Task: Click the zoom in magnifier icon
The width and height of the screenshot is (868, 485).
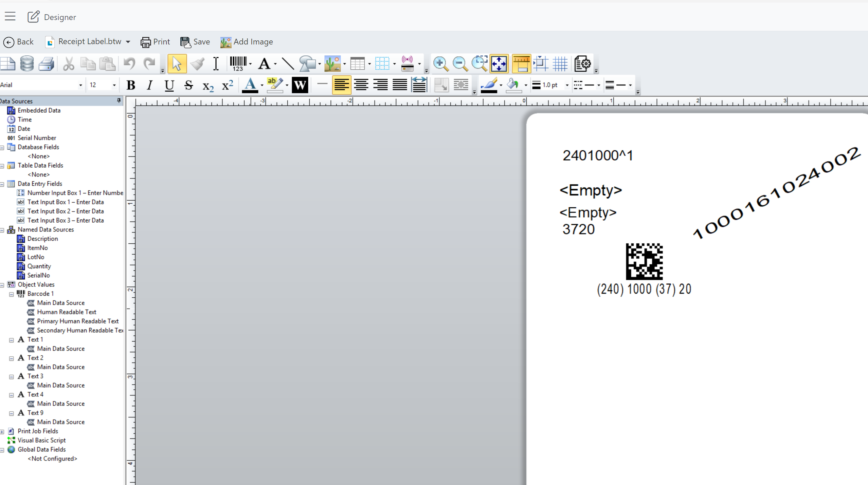Action: click(x=440, y=63)
